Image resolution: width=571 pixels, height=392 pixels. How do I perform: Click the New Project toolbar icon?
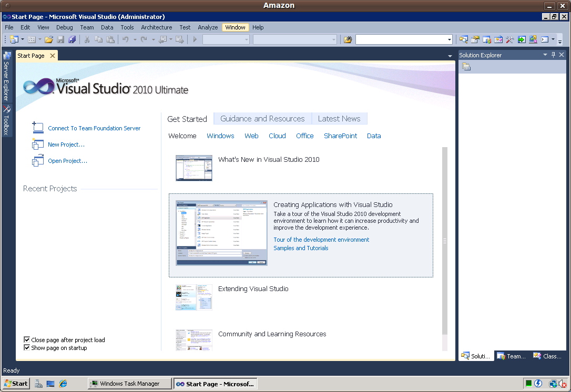(14, 39)
